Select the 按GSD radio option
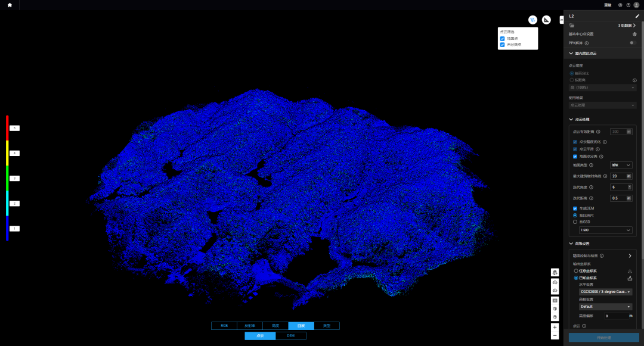 point(575,222)
